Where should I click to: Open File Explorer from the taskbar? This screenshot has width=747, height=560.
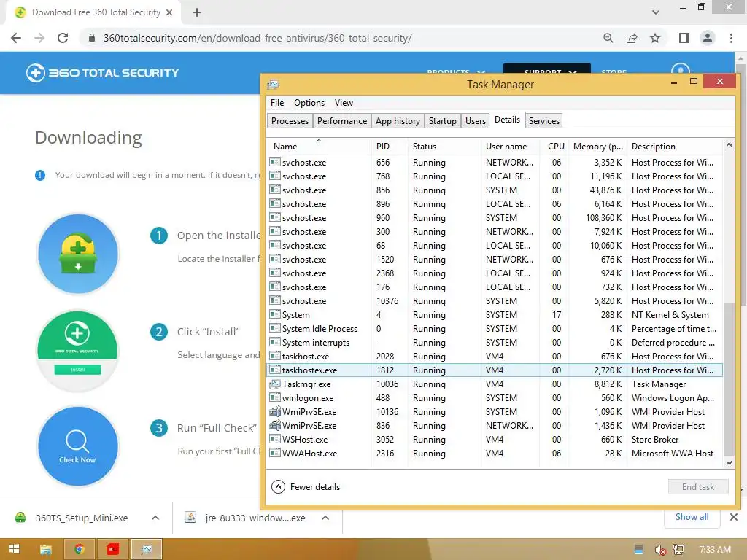pos(46,549)
